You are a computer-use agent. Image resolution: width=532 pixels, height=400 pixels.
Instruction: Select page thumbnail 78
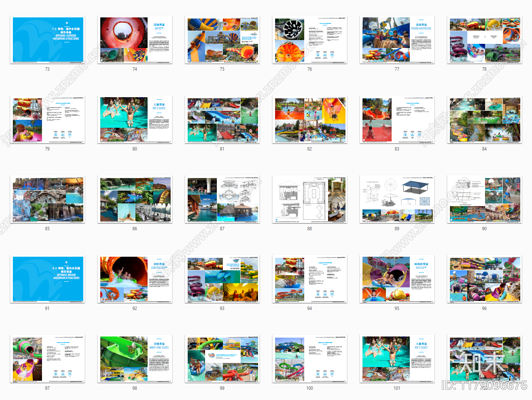click(484, 40)
